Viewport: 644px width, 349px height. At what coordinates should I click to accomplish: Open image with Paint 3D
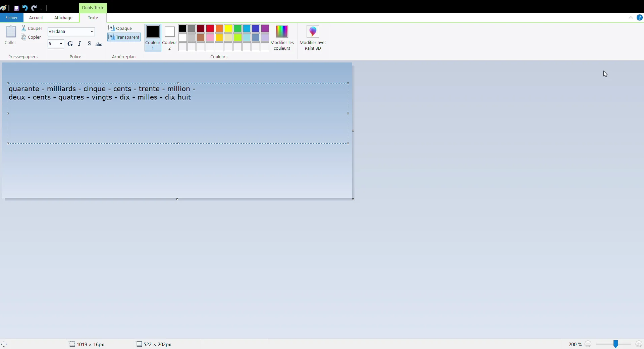(x=313, y=37)
